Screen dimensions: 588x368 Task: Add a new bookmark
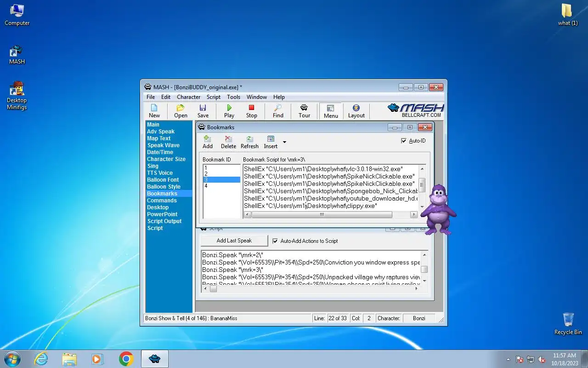208,142
